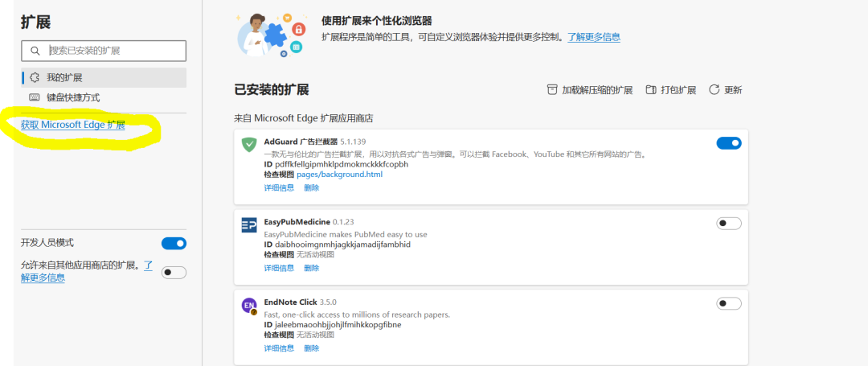The width and height of the screenshot is (868, 366).
Task: Click 使用扩展来个性化浏览器 heading
Action: 376,21
